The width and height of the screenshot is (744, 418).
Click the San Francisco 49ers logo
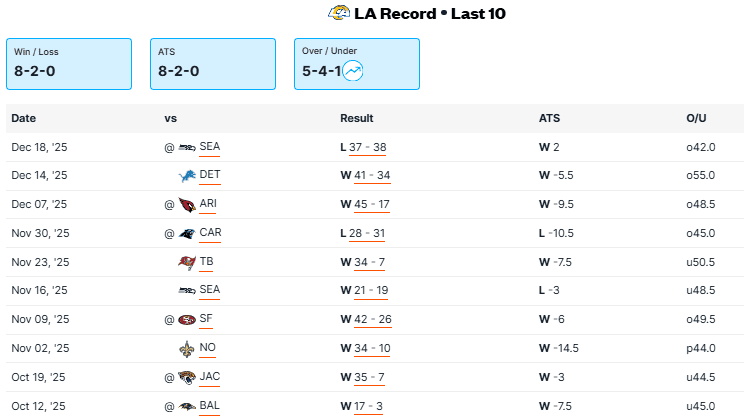(187, 320)
